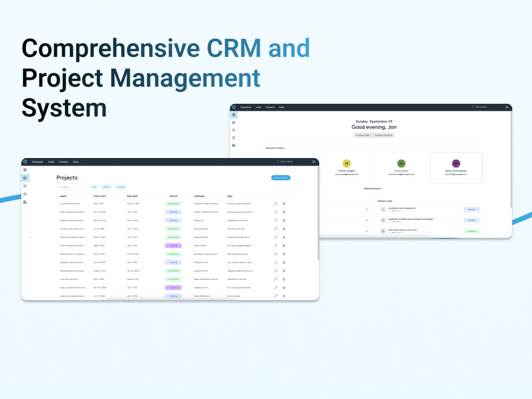Click the END DATE column header
This screenshot has width=532, height=399.
coord(132,196)
